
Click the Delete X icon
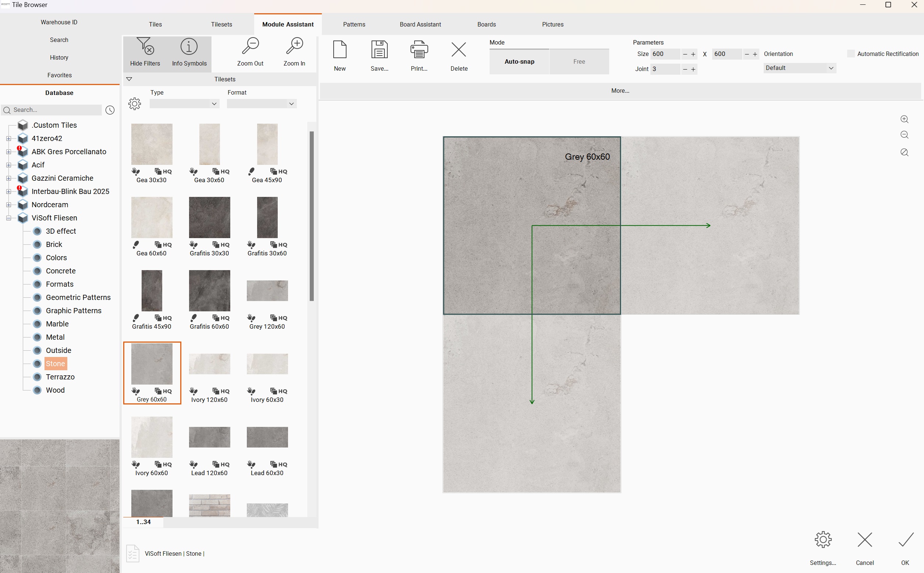click(459, 49)
